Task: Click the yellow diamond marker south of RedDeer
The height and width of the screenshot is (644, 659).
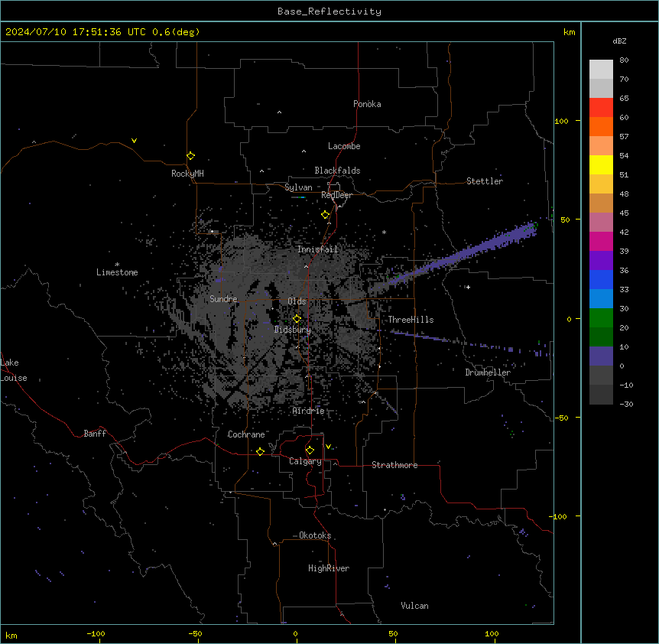Action: click(x=325, y=215)
